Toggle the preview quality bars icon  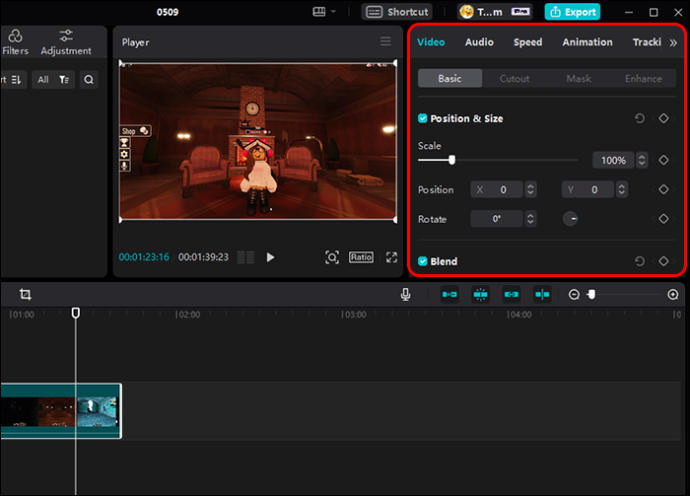pos(246,257)
